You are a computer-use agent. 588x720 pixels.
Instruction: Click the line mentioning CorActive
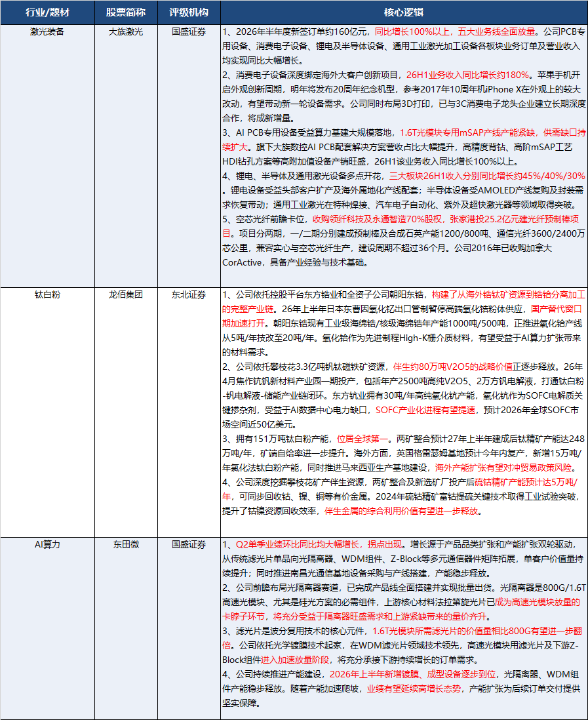(295, 263)
